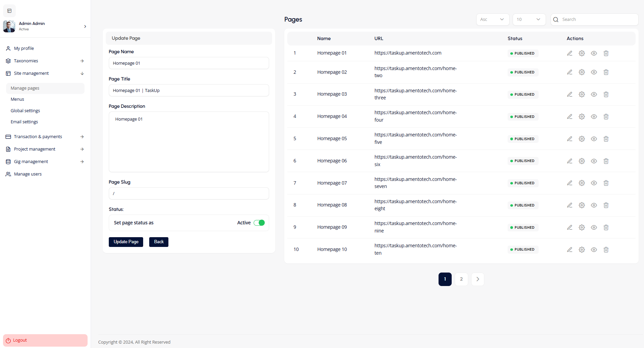Click the settings gear for Homepage 07
Viewport: 644px width, 348px height.
pyautogui.click(x=582, y=183)
